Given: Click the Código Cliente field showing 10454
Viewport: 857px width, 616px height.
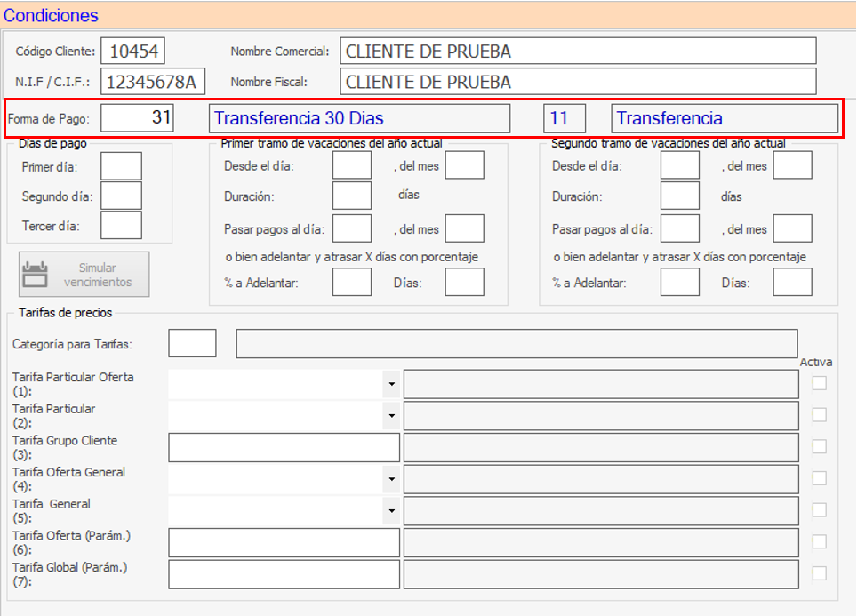Looking at the screenshot, I should point(134,50).
